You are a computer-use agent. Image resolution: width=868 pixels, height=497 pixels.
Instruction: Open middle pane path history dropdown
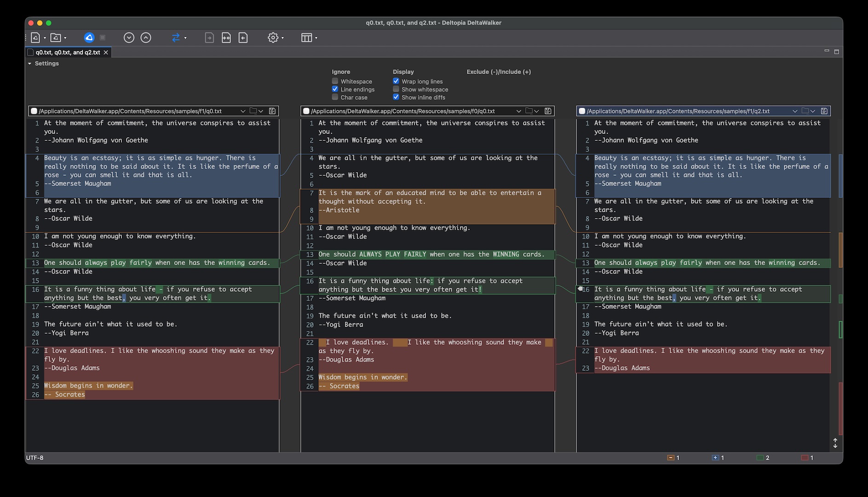519,111
